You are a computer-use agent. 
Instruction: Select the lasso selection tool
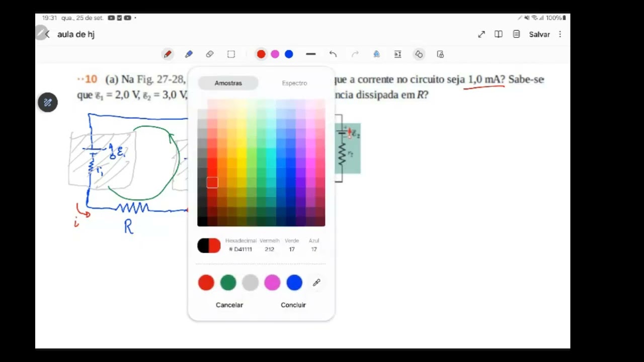pyautogui.click(x=231, y=54)
